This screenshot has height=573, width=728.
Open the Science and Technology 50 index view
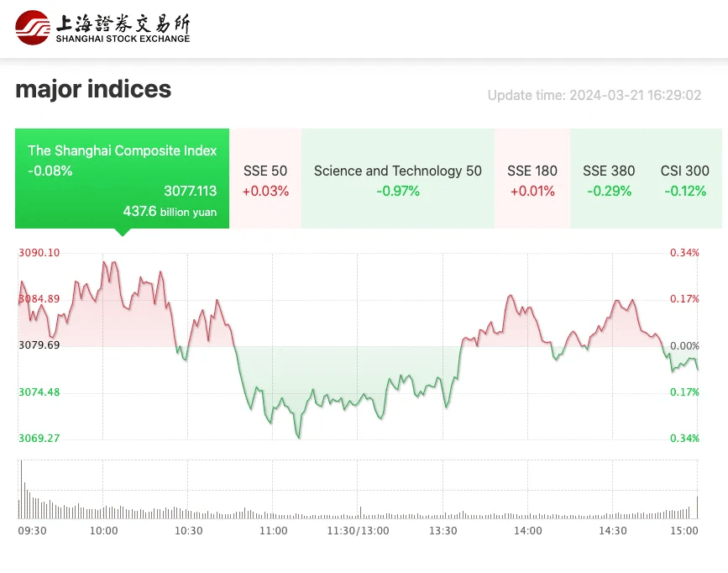397,177
